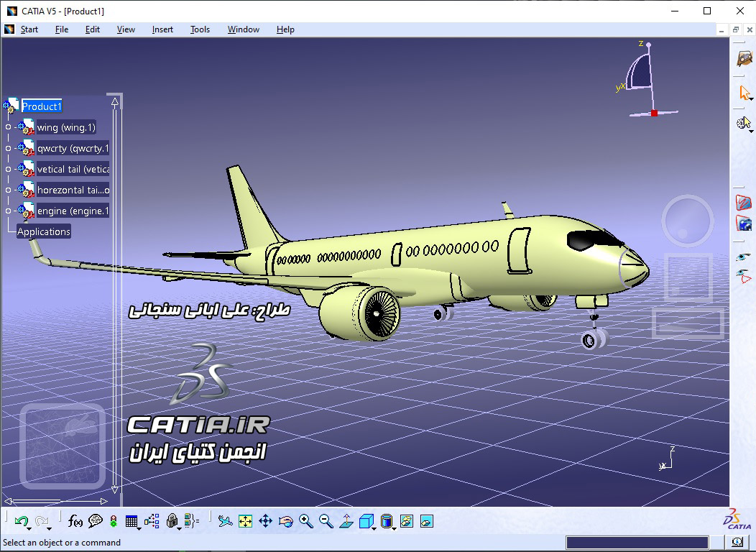Click the Zoom In magnifier
756x552 pixels.
click(x=305, y=520)
